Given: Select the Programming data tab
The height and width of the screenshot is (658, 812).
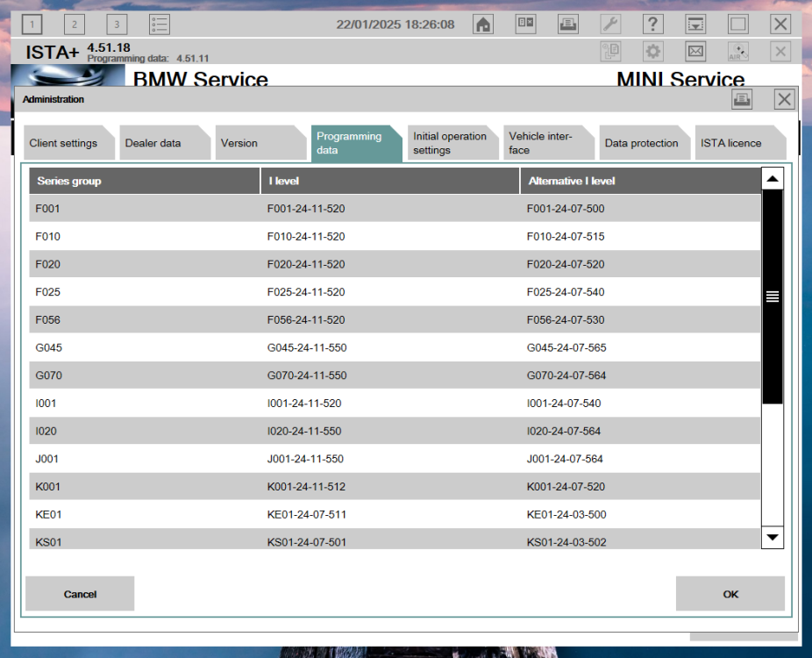Looking at the screenshot, I should (x=356, y=144).
